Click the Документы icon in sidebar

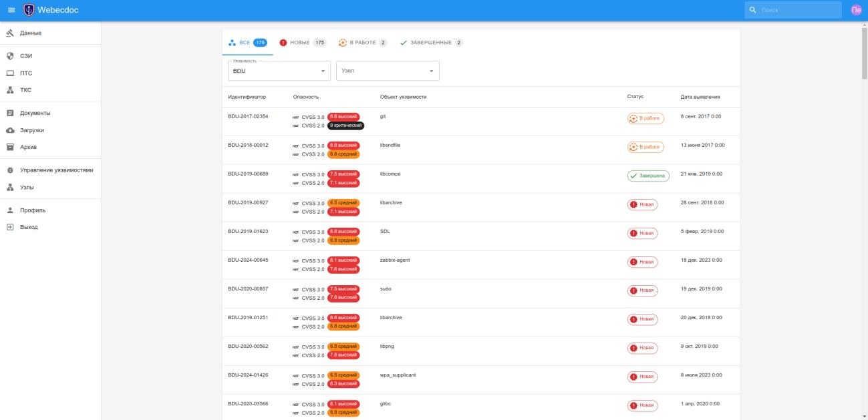[x=10, y=113]
